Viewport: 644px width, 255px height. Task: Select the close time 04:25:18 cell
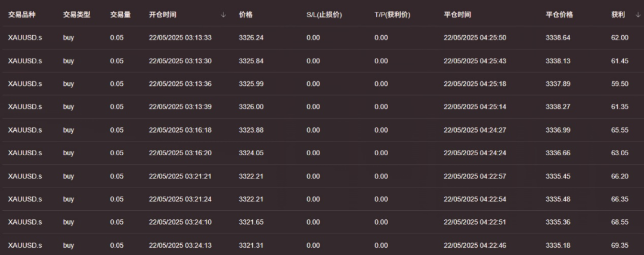point(475,84)
